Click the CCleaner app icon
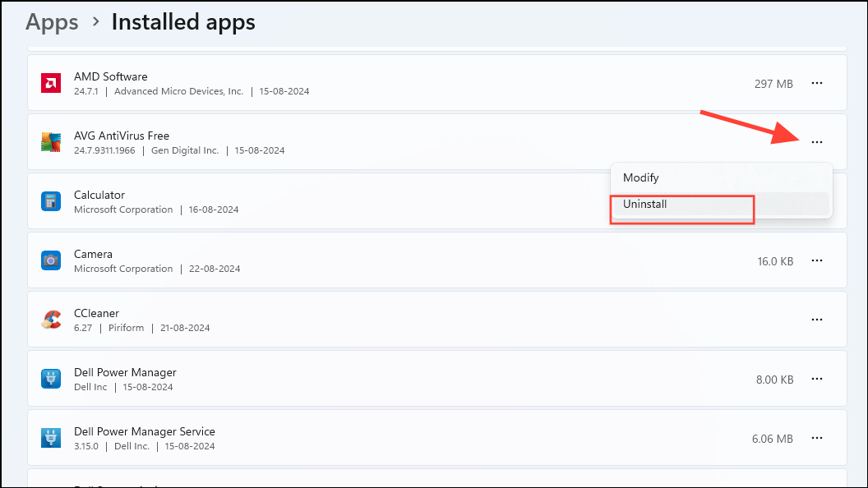The width and height of the screenshot is (868, 488). 51,320
